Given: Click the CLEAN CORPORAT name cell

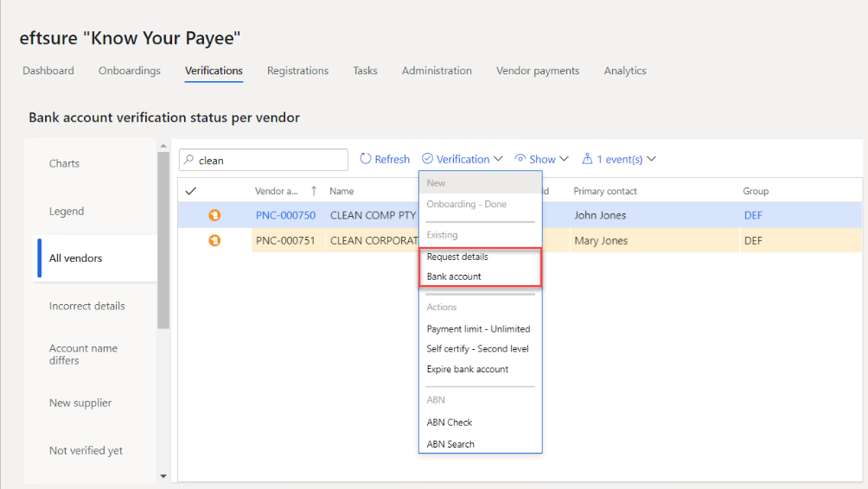Looking at the screenshot, I should click(x=373, y=241).
